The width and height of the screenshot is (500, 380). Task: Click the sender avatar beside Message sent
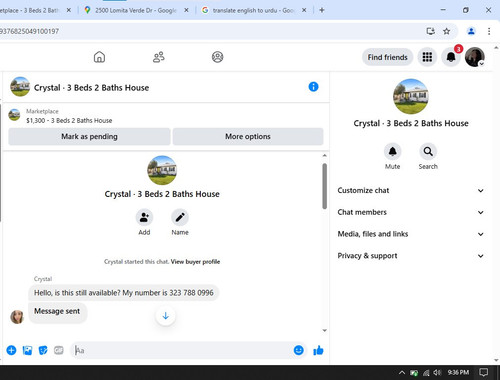[x=17, y=317]
